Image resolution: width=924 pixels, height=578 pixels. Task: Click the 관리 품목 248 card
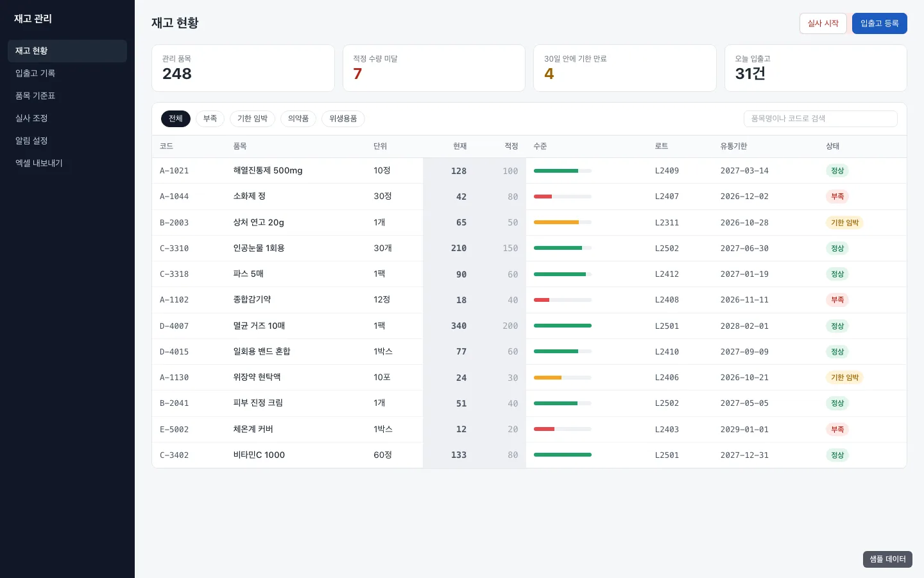tap(243, 68)
